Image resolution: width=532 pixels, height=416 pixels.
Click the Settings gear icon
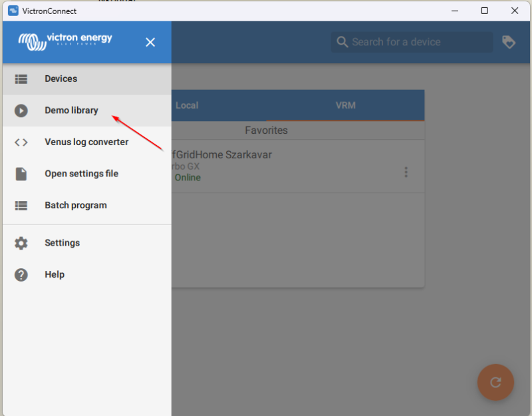[21, 243]
